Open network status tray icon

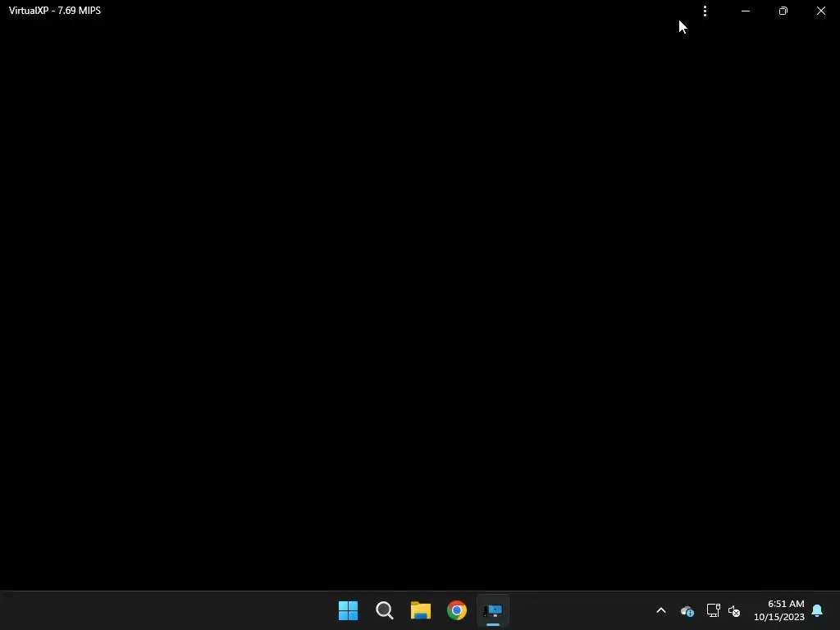coord(713,610)
